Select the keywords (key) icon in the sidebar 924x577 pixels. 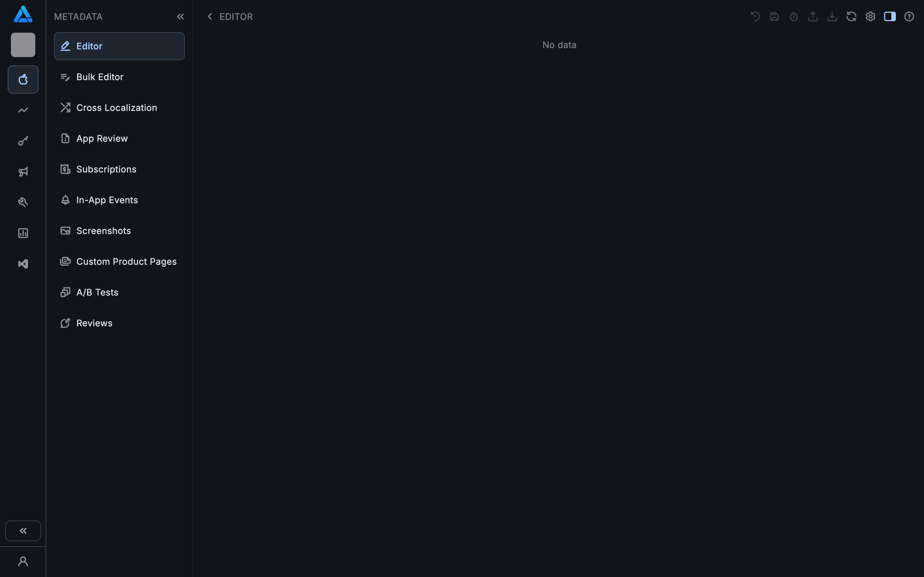[22, 140]
